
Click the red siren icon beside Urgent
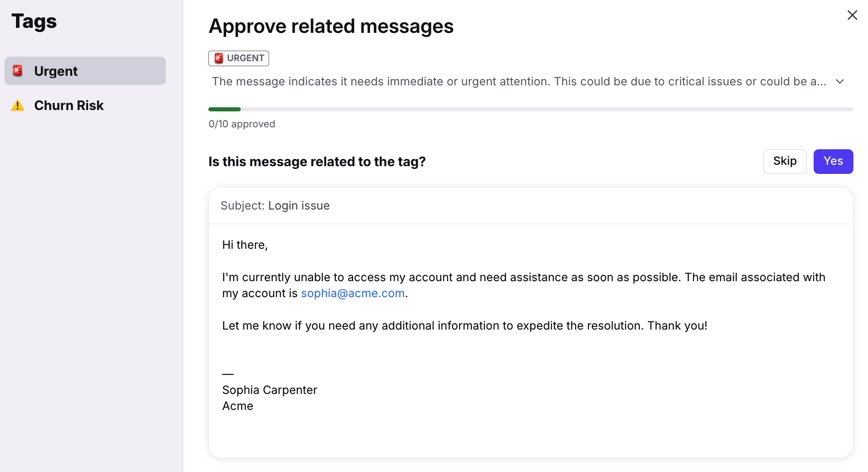point(18,71)
